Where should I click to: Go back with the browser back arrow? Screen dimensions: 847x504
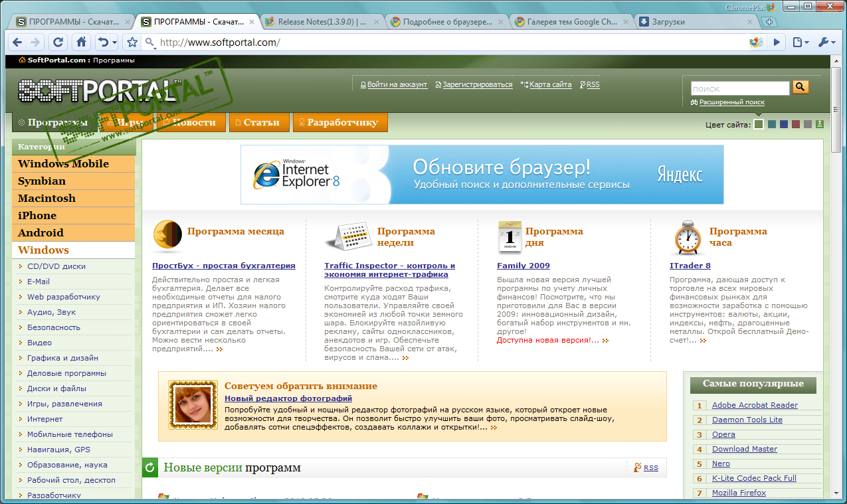[x=17, y=42]
